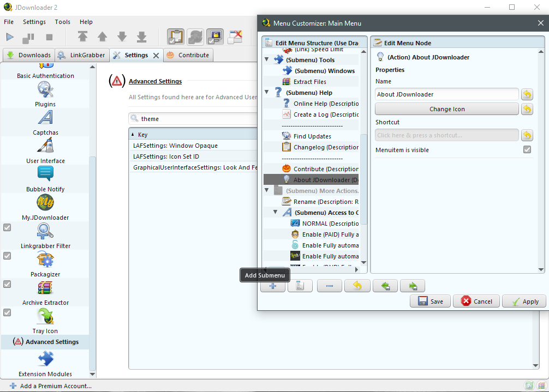Click the menu tree's horizontal scroll right arrow
The image size is (549, 392).
pos(356,270)
